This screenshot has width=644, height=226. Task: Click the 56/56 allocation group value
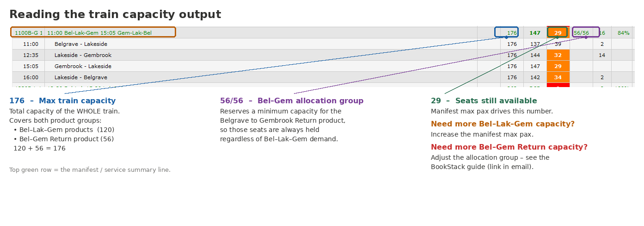(x=581, y=33)
